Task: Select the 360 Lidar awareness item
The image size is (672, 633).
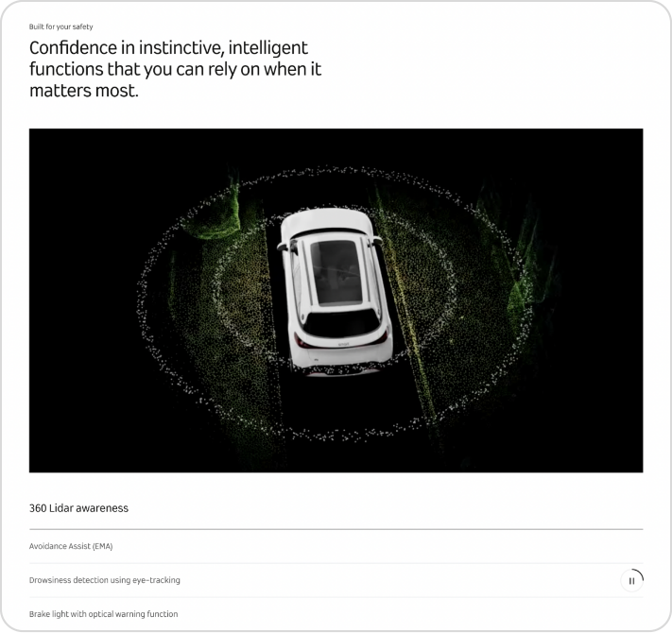Action: click(78, 508)
